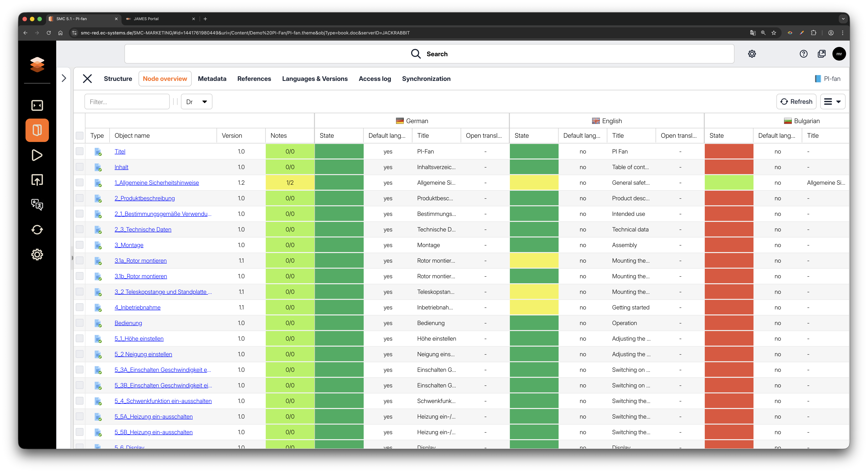This screenshot has width=868, height=473.
Task: Click yellow English state cell for 4_Inbetriebnahme
Action: point(534,307)
